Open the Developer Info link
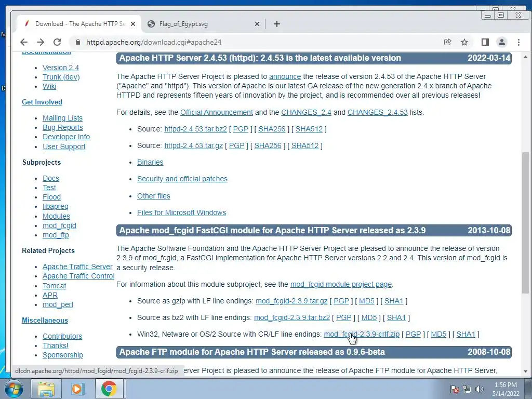 click(66, 137)
